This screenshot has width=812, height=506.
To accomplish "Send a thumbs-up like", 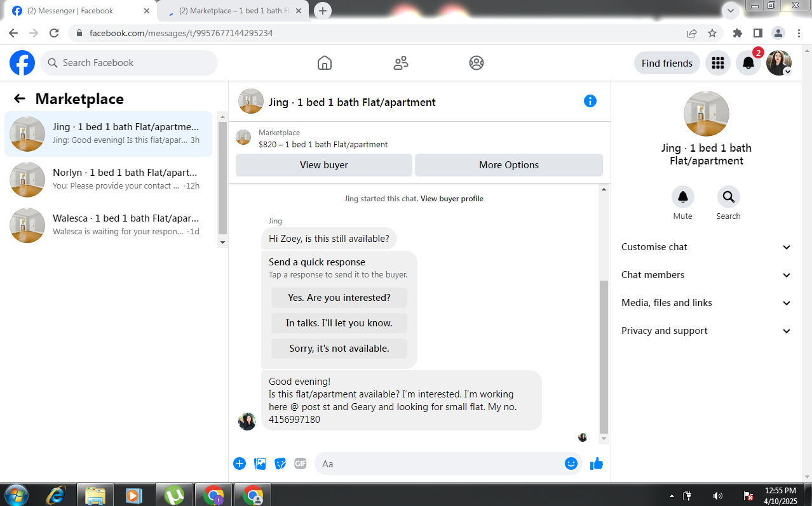I will tap(596, 463).
